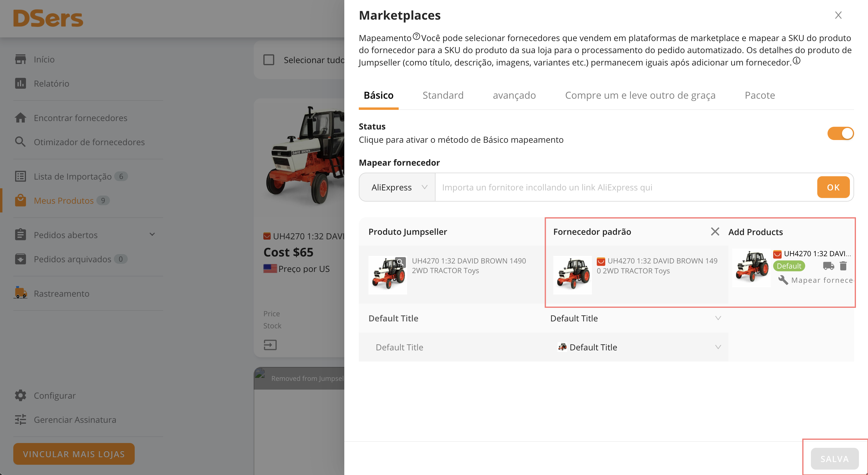Click the orange OK button
The width and height of the screenshot is (868, 475).
click(833, 187)
